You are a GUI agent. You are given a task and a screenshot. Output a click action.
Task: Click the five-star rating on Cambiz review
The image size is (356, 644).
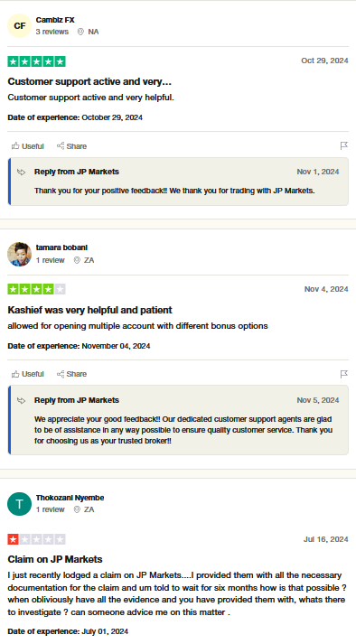coord(36,61)
